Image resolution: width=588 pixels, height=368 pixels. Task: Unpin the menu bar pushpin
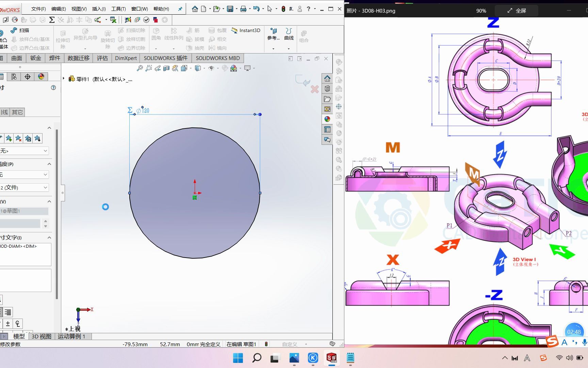180,9
